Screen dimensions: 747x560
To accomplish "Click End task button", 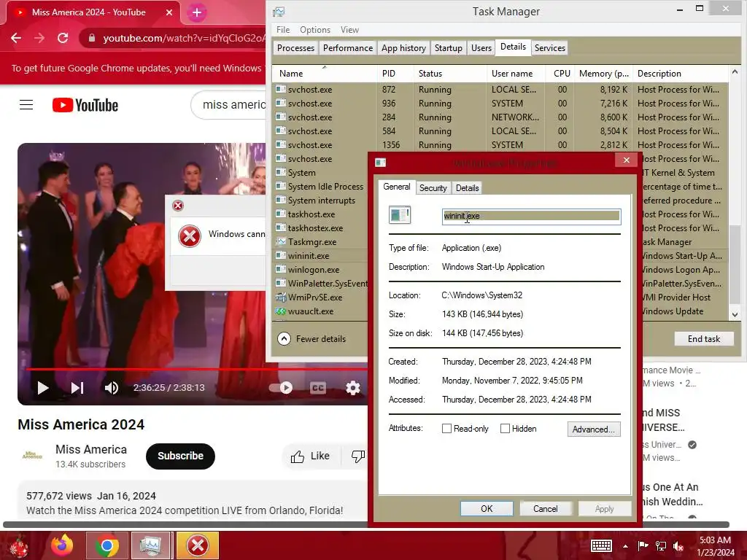I will 704,339.
